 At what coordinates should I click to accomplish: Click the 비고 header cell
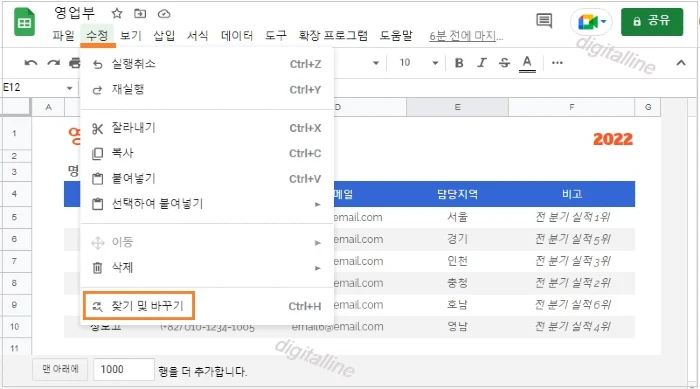tap(571, 194)
